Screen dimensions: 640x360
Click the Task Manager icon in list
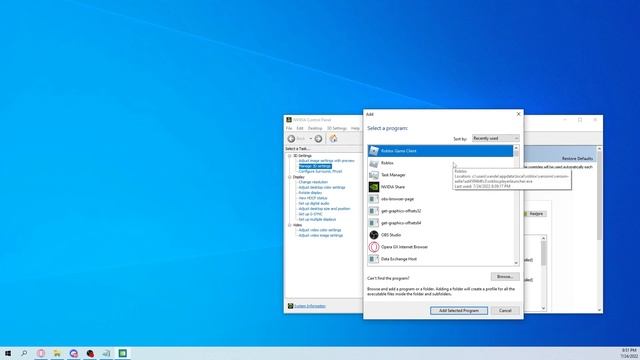point(373,175)
